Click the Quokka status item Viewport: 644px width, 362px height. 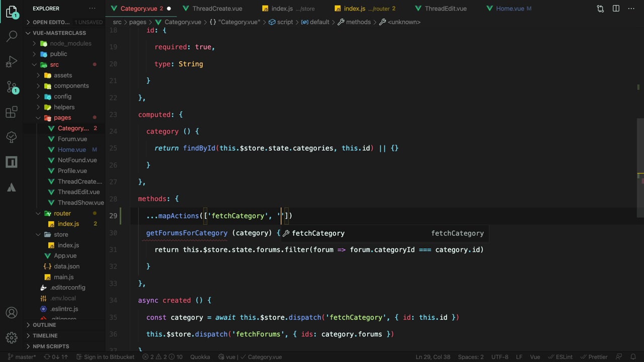(200, 357)
